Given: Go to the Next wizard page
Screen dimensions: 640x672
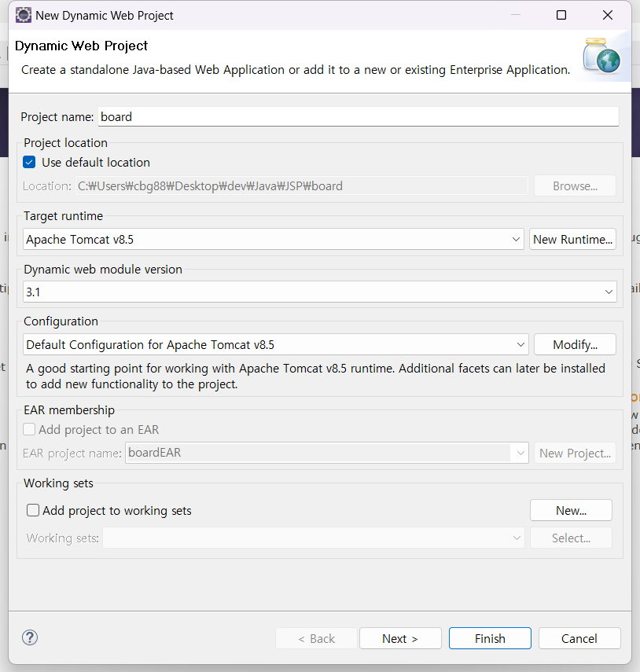Looking at the screenshot, I should coord(400,638).
